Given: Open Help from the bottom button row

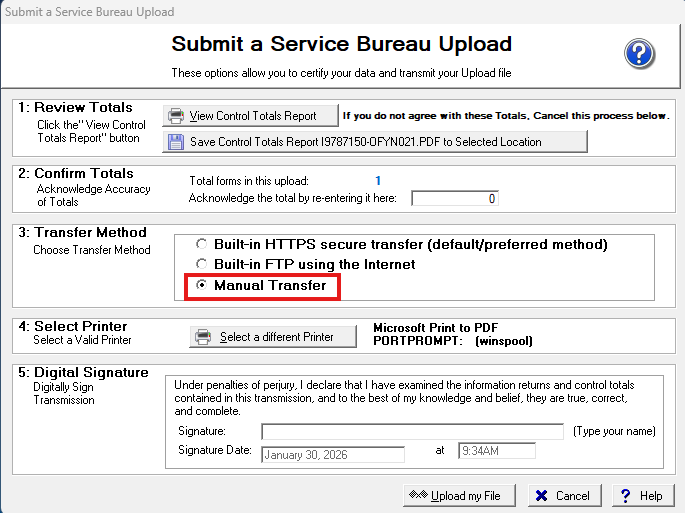Looking at the screenshot, I should click(642, 495).
